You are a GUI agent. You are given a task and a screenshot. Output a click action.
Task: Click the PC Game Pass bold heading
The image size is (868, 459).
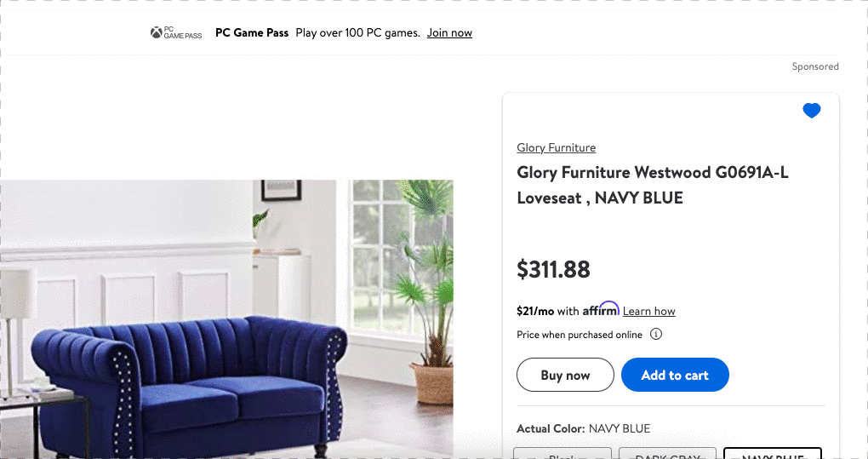252,32
